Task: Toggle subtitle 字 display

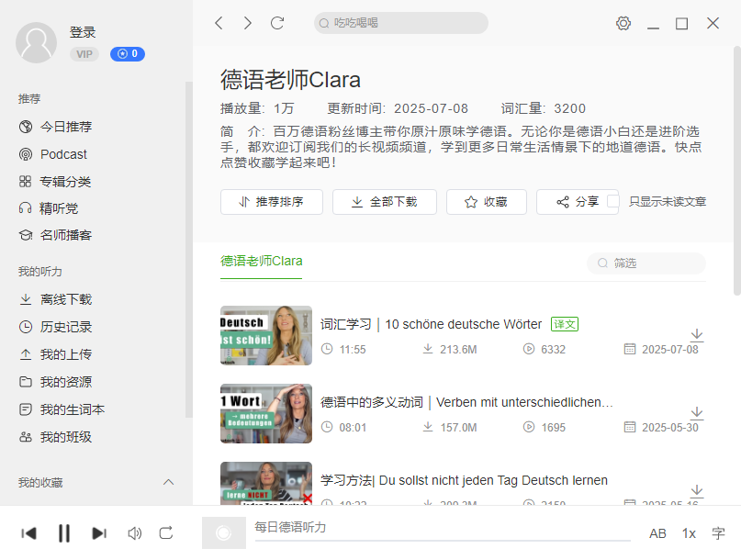Action: click(718, 534)
